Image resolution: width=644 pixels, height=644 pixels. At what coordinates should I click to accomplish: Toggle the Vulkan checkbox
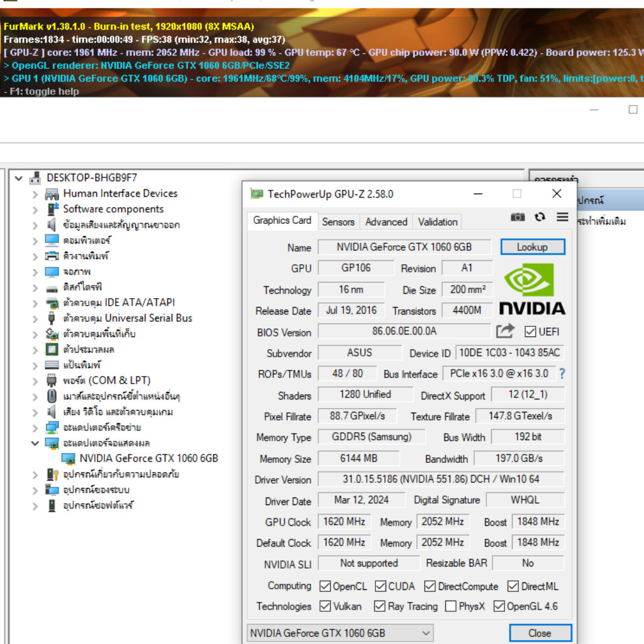click(x=325, y=606)
